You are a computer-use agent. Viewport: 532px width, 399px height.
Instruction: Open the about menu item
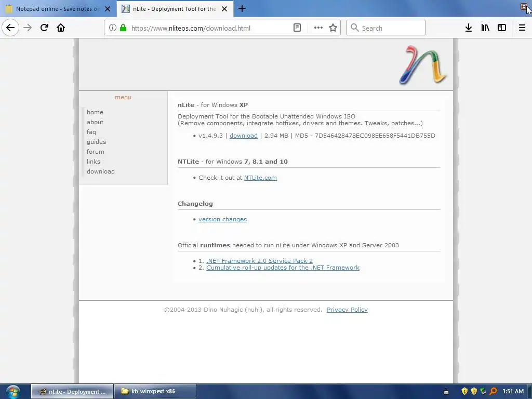95,122
